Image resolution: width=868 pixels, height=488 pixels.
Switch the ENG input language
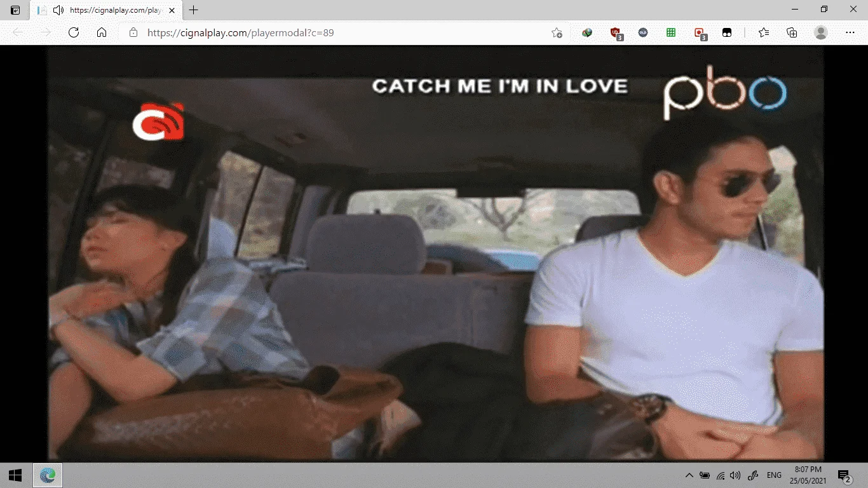(x=774, y=475)
